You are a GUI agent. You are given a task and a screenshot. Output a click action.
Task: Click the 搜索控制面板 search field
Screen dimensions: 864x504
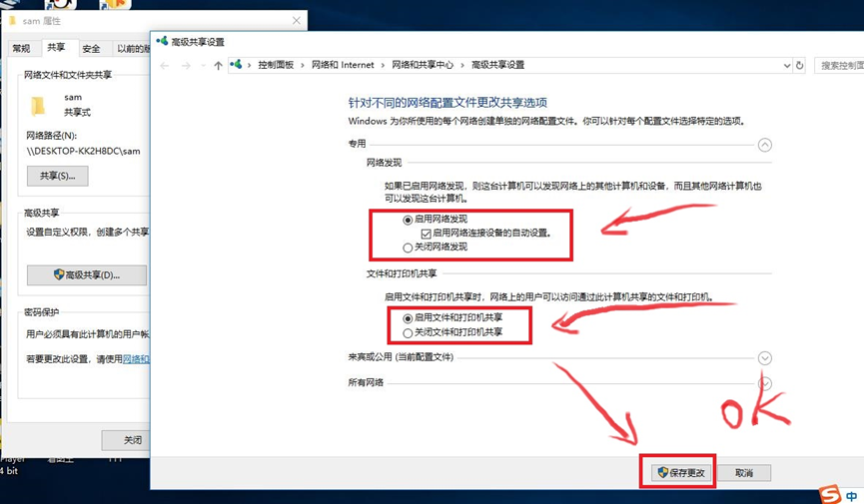click(x=839, y=65)
